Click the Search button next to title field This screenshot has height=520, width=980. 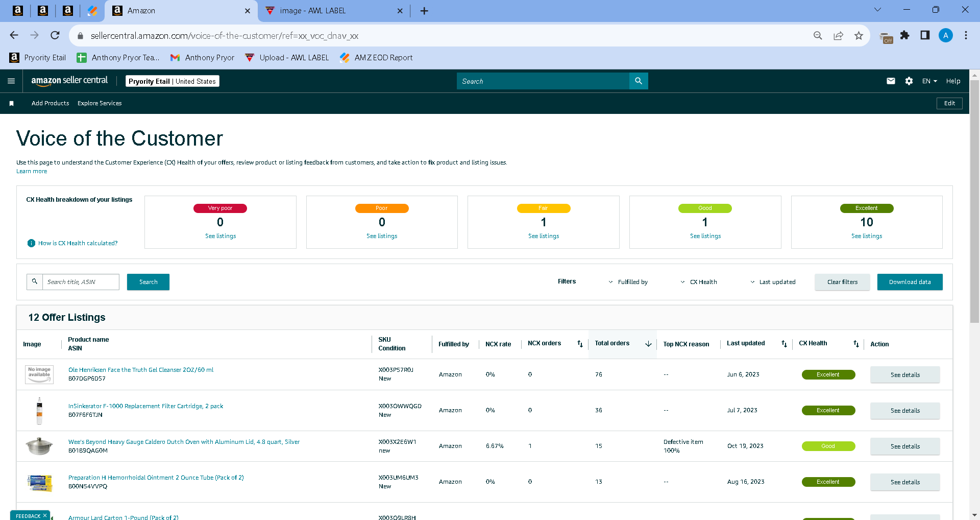[148, 282]
